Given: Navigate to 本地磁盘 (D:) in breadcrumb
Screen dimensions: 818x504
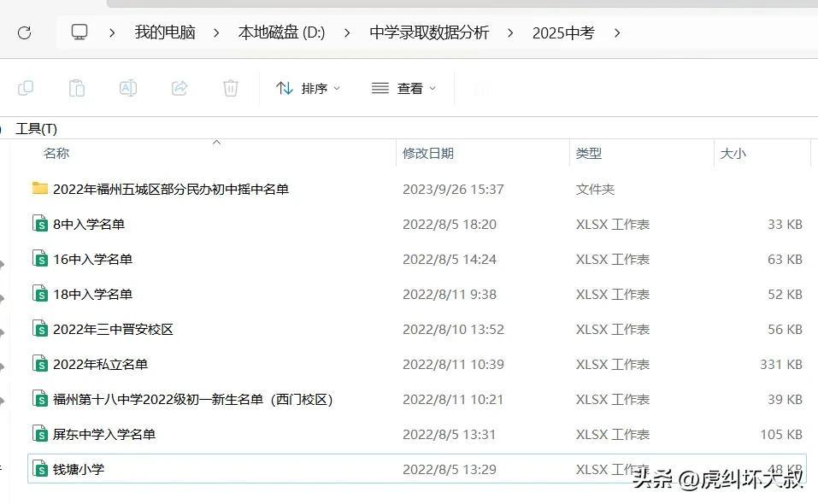Looking at the screenshot, I should 282,32.
